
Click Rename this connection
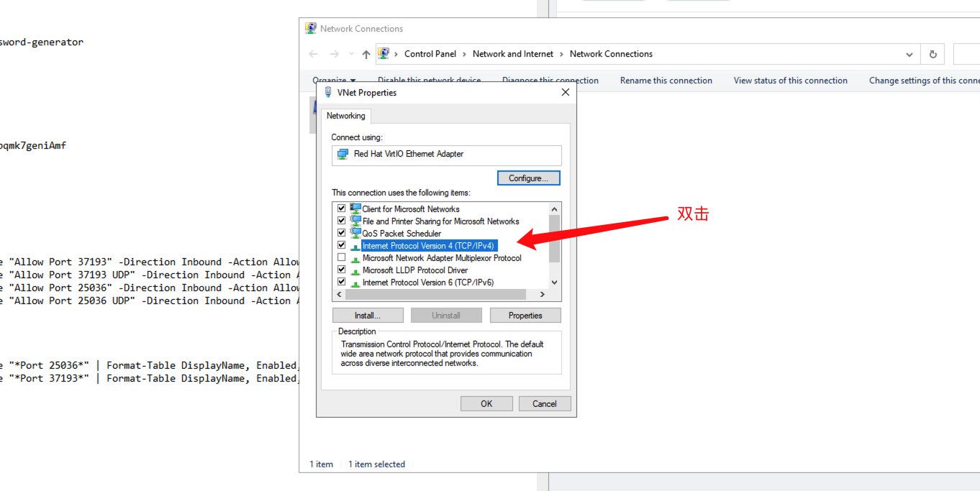(666, 81)
